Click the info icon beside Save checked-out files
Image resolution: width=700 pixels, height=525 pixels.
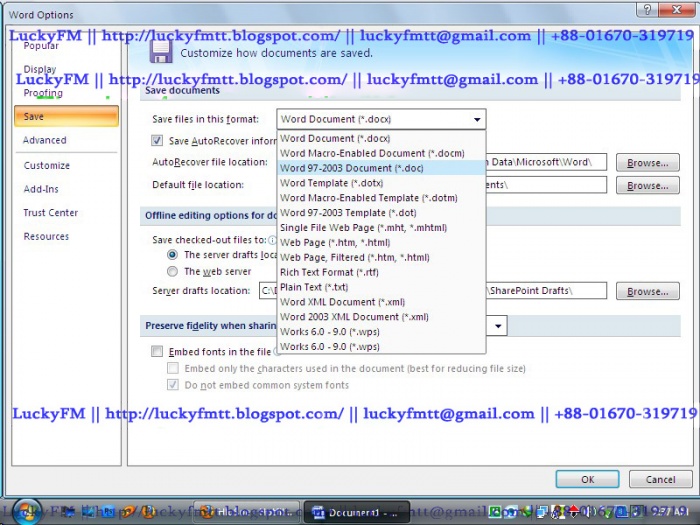click(x=272, y=240)
